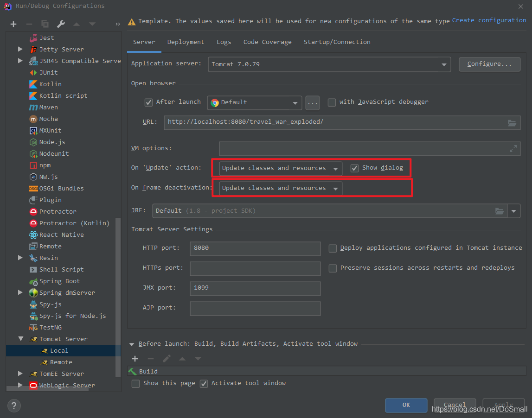This screenshot has width=532, height=418.
Task: Check Preserve sessions across restarts and redeploys
Action: tap(333, 268)
